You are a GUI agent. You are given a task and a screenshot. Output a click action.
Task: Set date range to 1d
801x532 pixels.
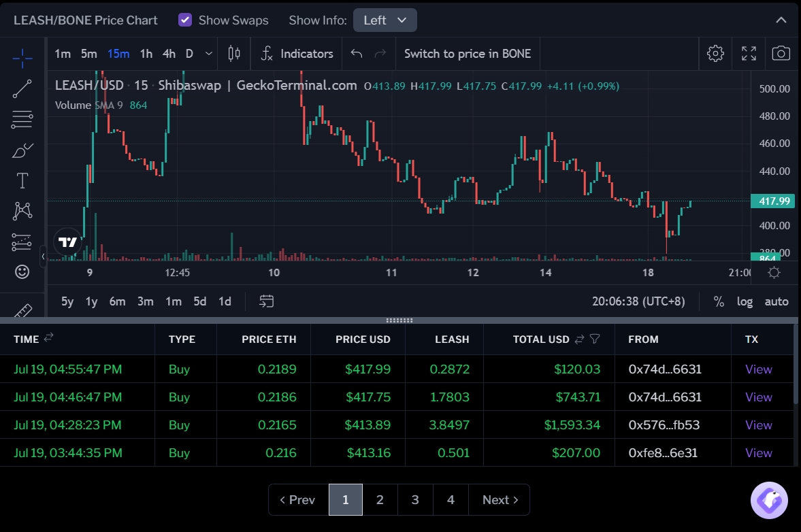pyautogui.click(x=225, y=301)
